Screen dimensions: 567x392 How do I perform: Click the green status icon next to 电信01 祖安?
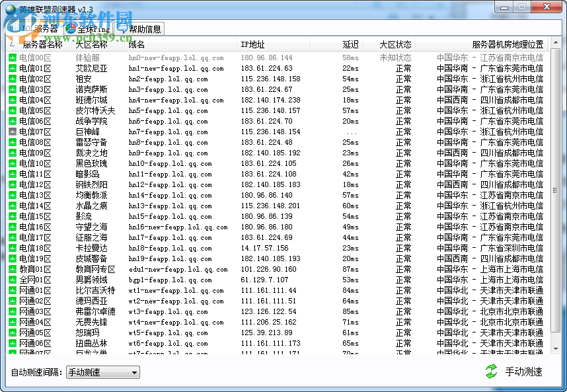[13, 79]
